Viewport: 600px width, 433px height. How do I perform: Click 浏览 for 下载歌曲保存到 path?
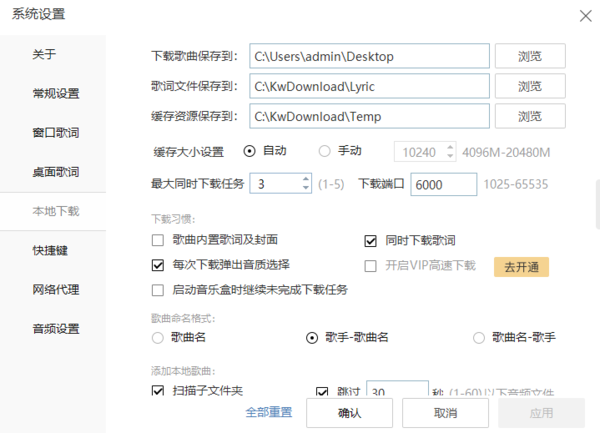click(529, 55)
